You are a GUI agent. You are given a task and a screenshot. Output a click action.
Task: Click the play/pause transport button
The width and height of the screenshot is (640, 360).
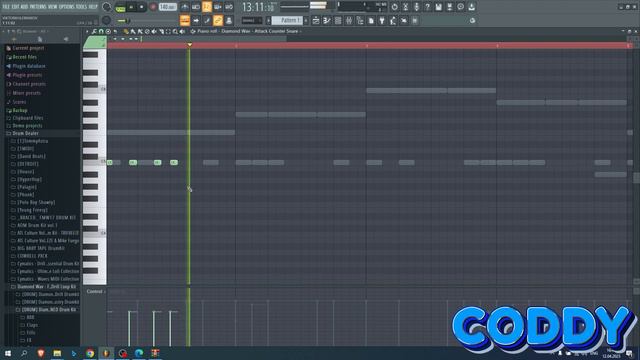pyautogui.click(x=131, y=7)
